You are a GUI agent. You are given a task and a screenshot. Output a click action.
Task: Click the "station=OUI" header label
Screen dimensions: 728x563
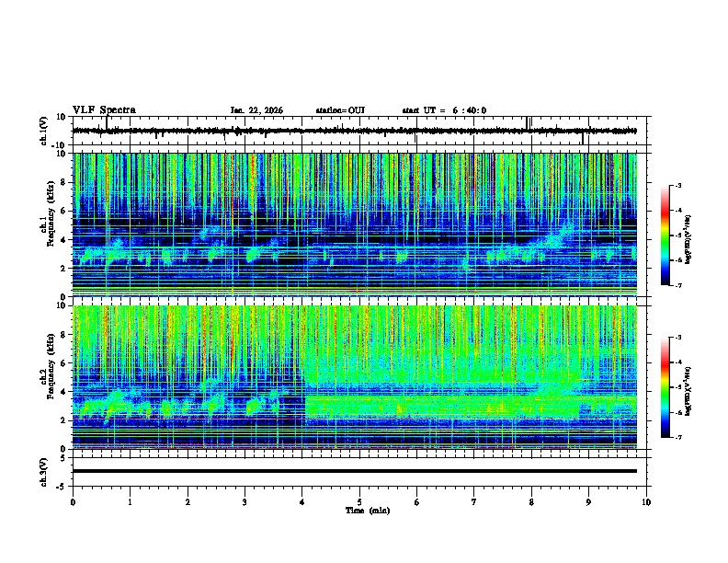click(x=340, y=110)
